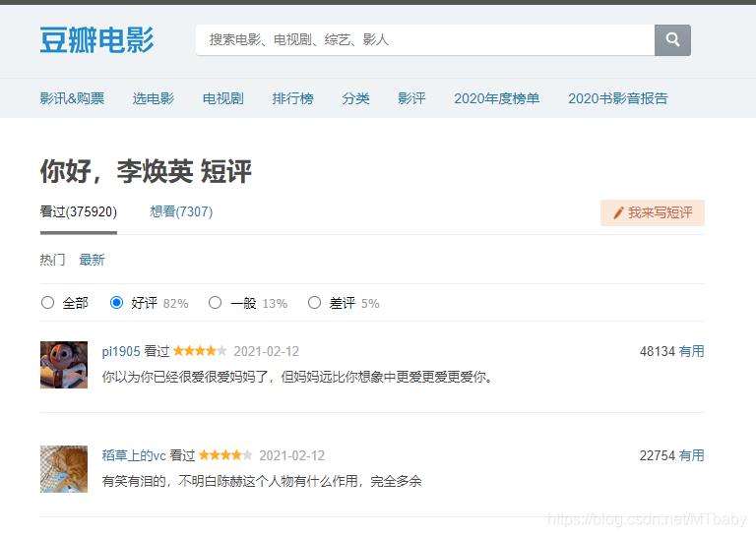The image size is (756, 537).
Task: Open 2020年度榜单 link
Action: [496, 98]
